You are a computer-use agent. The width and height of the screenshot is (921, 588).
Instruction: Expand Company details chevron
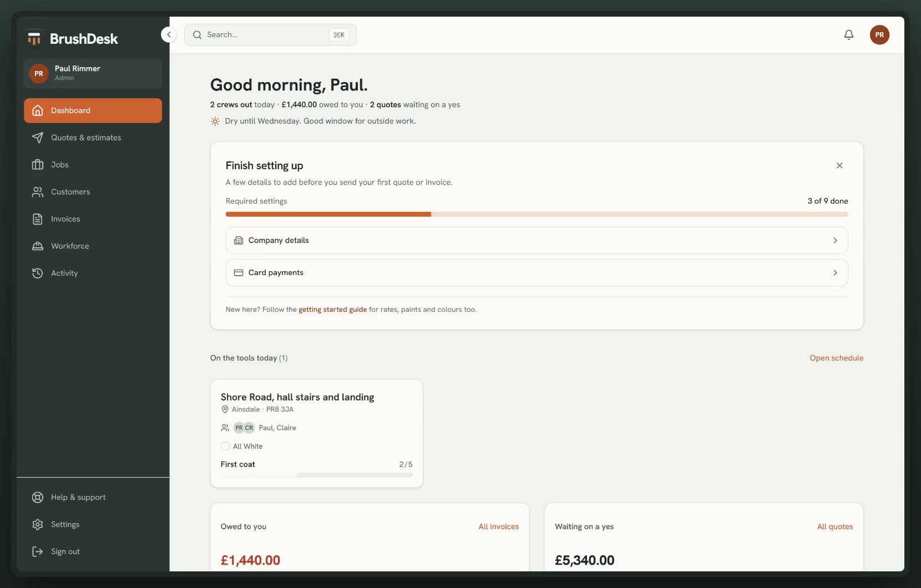click(835, 240)
